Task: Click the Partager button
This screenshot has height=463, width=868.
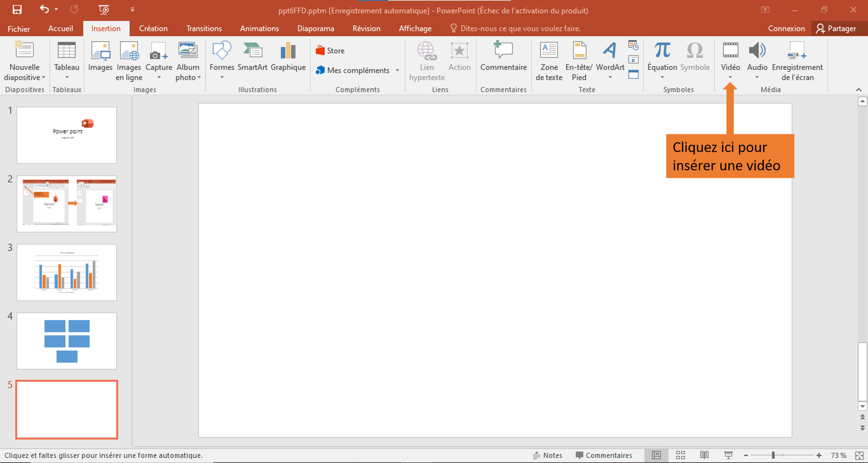Action: 836,29
